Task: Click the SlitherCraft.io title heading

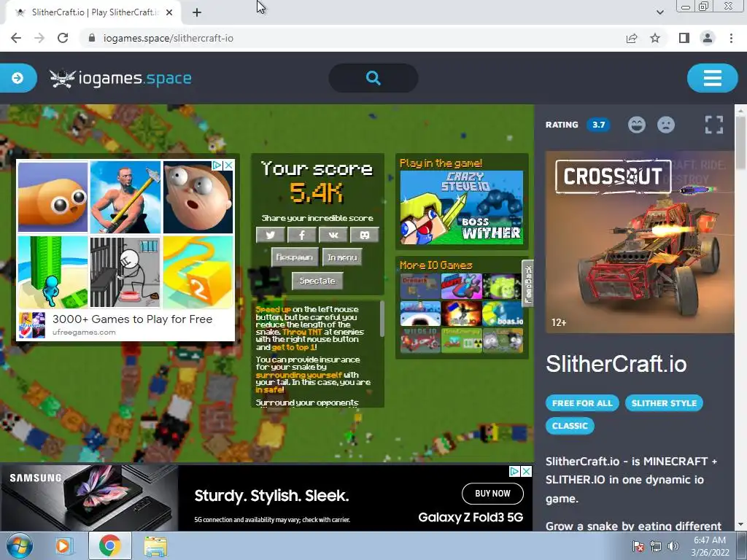Action: point(616,364)
